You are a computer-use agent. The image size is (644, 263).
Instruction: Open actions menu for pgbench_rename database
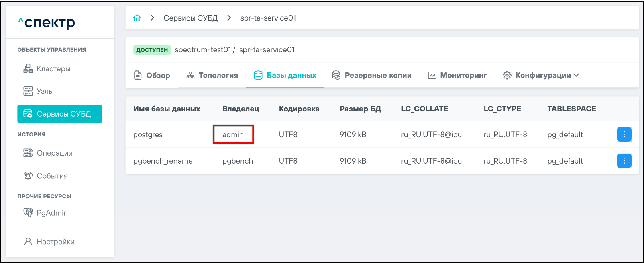624,161
